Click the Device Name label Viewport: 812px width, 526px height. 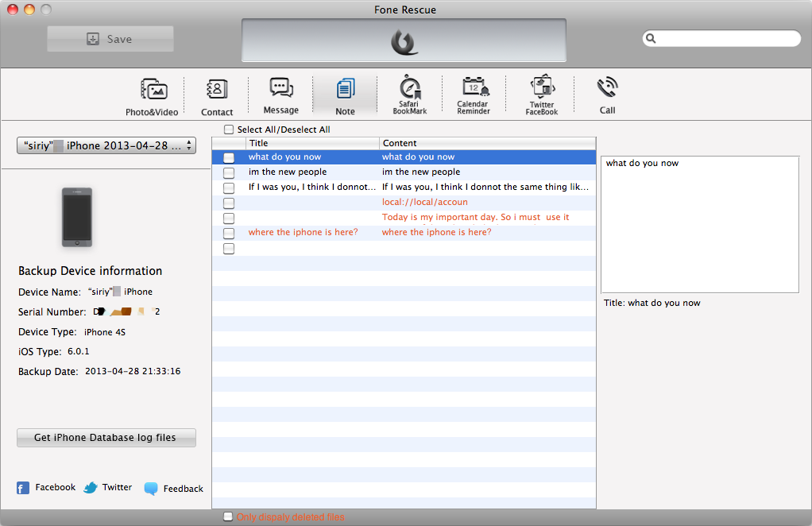point(49,292)
